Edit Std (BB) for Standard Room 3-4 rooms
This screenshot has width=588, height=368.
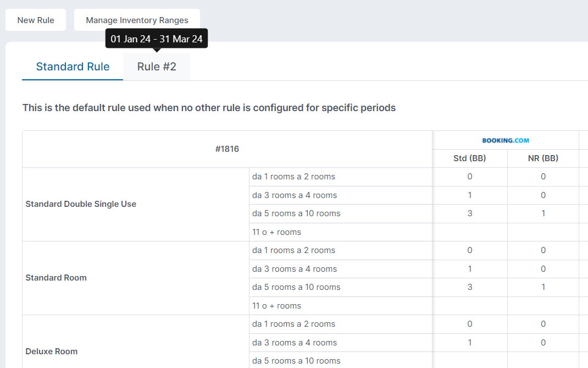point(469,269)
